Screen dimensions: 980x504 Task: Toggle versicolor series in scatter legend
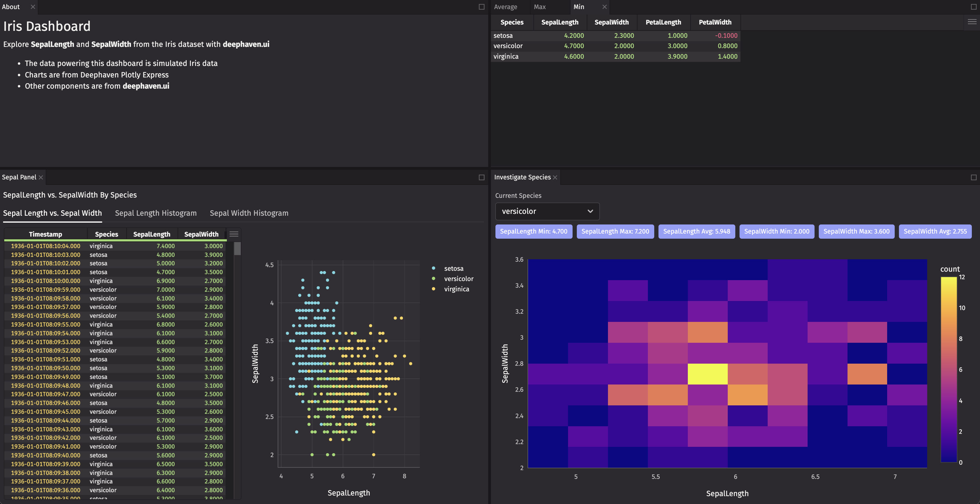click(458, 279)
